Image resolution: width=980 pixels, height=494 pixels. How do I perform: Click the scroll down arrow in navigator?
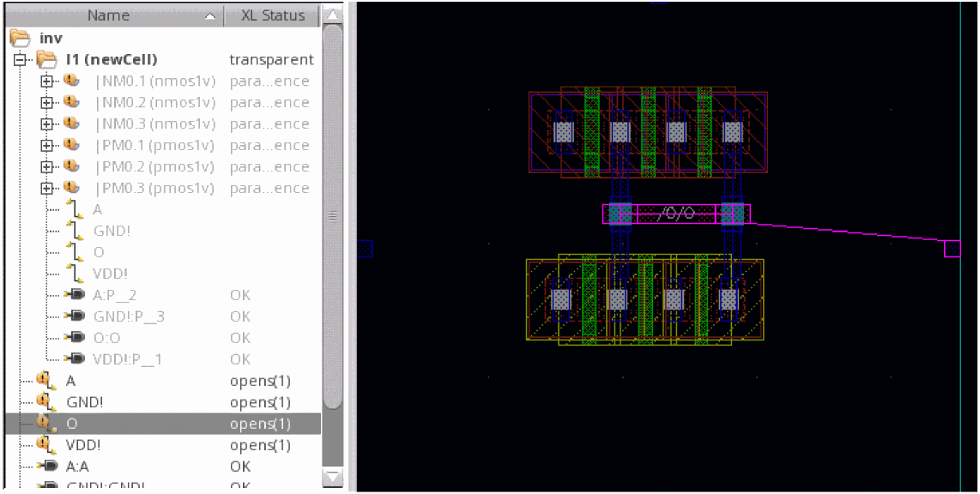332,476
